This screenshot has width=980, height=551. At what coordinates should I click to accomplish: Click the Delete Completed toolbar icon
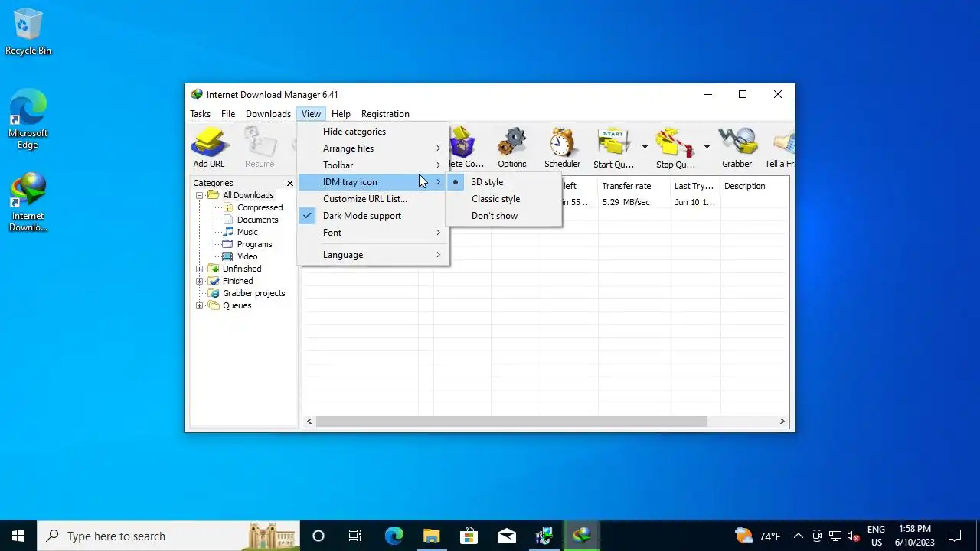point(466,148)
